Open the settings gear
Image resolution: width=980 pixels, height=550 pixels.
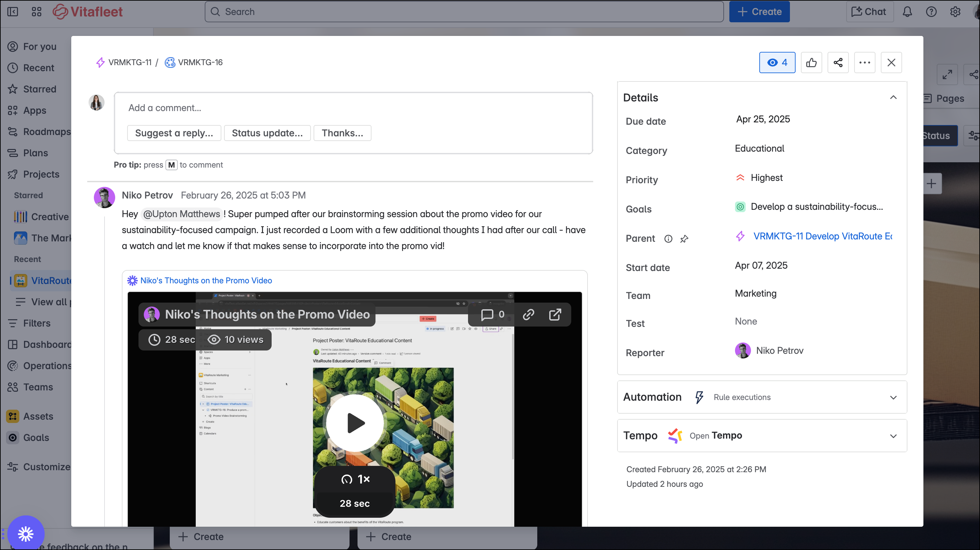coord(955,11)
